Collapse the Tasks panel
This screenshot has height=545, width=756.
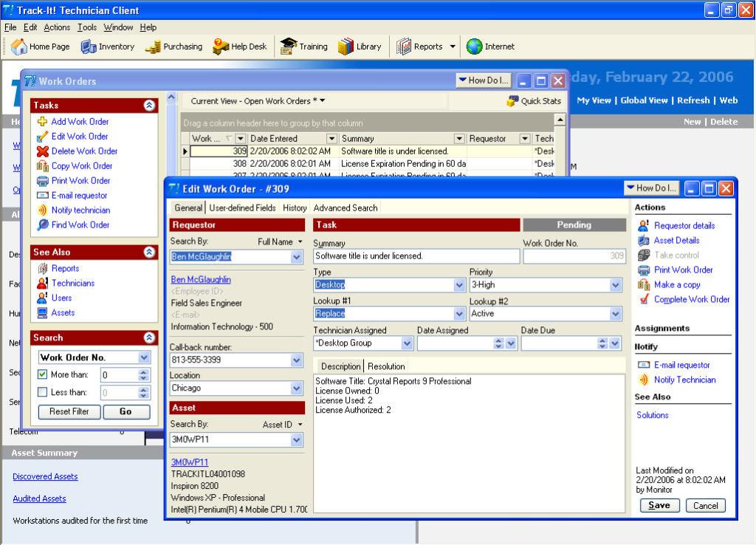click(x=149, y=105)
